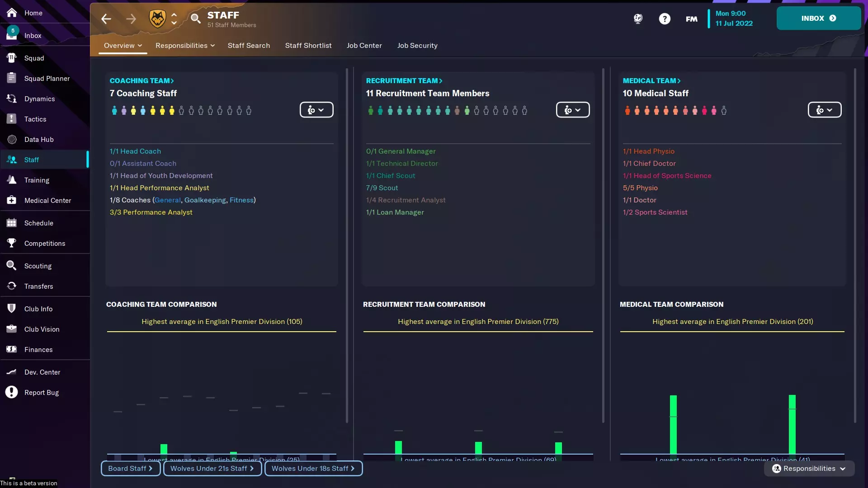Open bottom-right Responsibilities dropdown
The height and width of the screenshot is (488, 868).
pyautogui.click(x=809, y=469)
